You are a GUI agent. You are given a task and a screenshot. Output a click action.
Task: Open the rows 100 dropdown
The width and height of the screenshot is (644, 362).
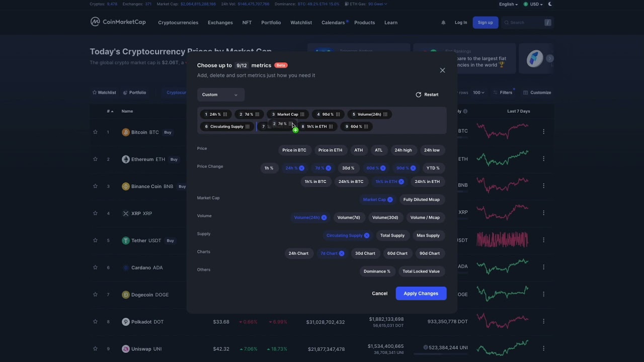click(478, 93)
